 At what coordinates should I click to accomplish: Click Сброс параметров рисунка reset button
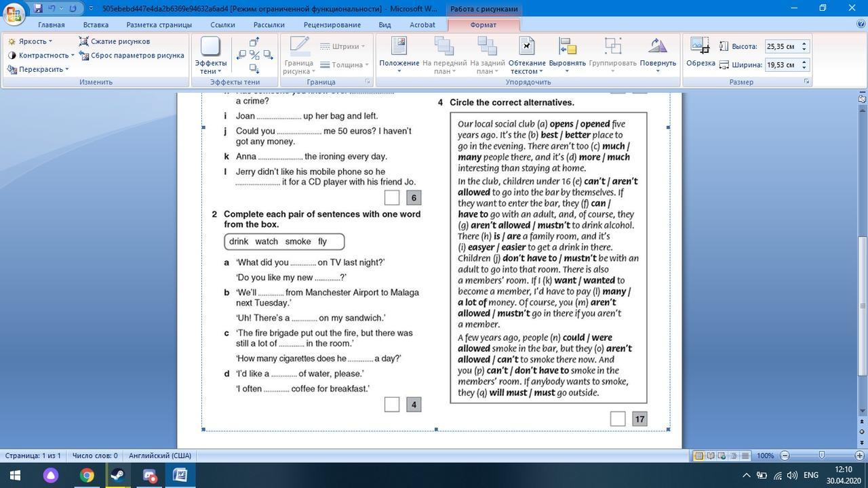coord(132,56)
